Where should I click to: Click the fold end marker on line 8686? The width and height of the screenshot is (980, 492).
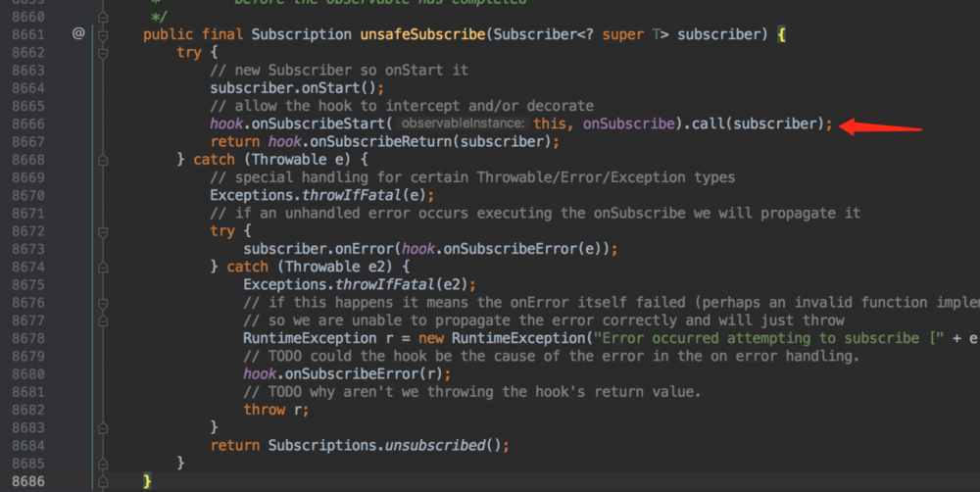click(103, 482)
